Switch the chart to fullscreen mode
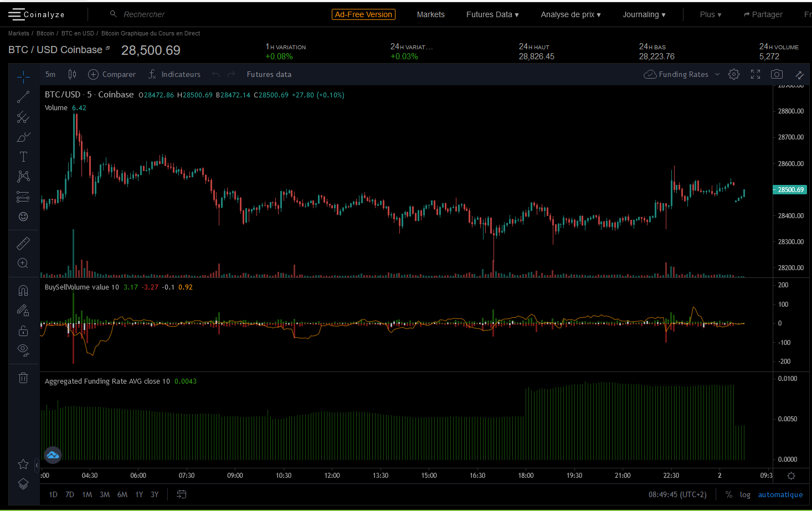The height and width of the screenshot is (511, 812). pos(756,74)
